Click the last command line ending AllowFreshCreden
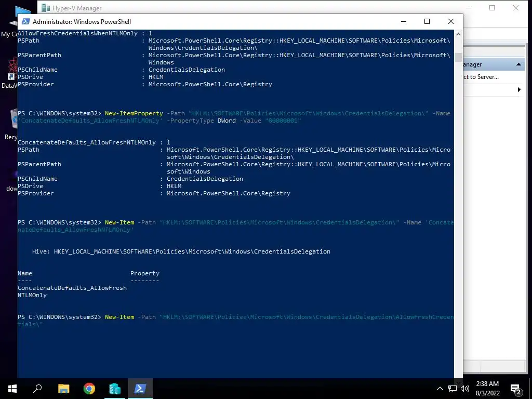Image resolution: width=532 pixels, height=399 pixels. click(x=235, y=320)
